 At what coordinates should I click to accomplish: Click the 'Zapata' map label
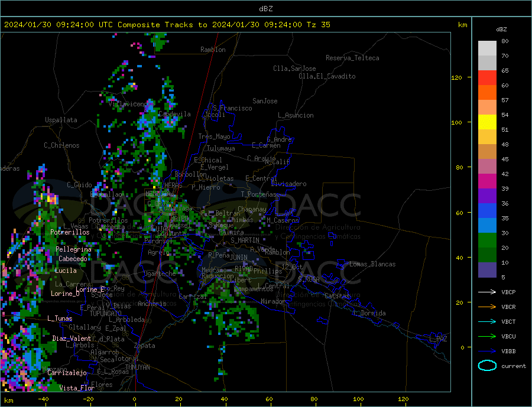coord(145,346)
